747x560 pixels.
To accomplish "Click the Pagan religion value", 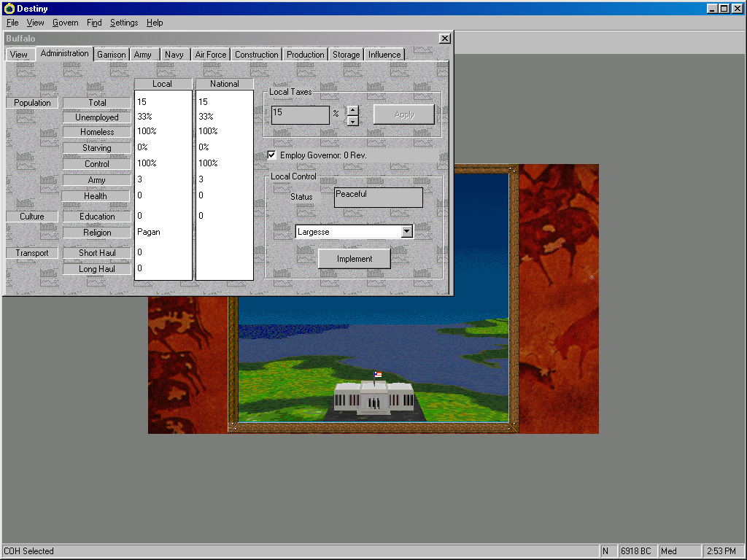I will click(x=149, y=232).
